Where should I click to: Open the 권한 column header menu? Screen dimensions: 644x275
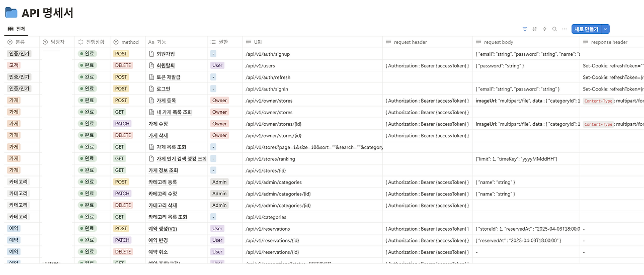[x=225, y=42]
